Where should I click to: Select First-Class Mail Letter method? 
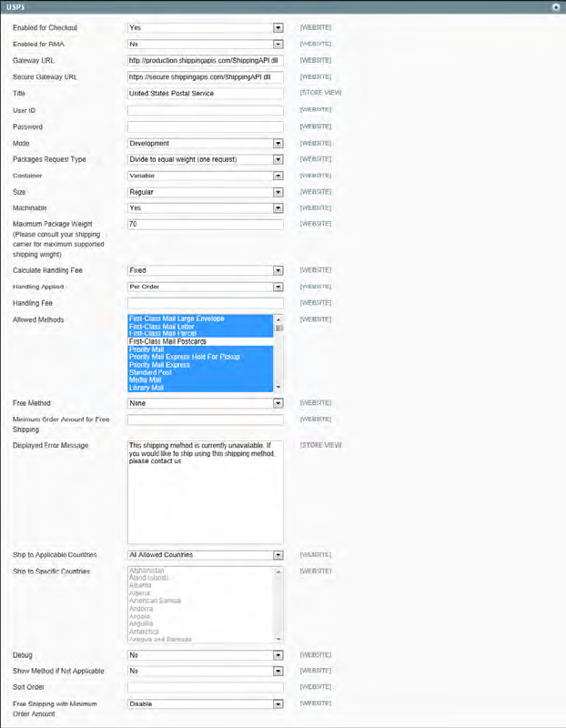tap(200, 327)
